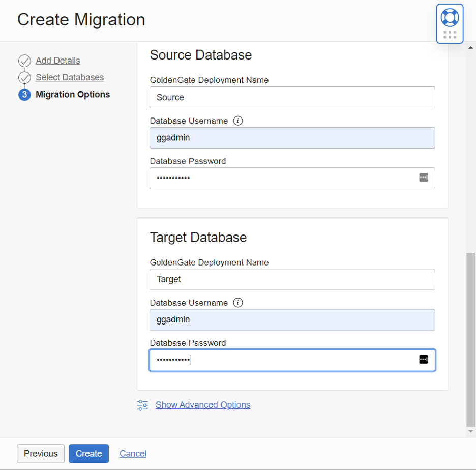Cancel the migration creation
Screen dimensions: 476x471
tap(133, 453)
